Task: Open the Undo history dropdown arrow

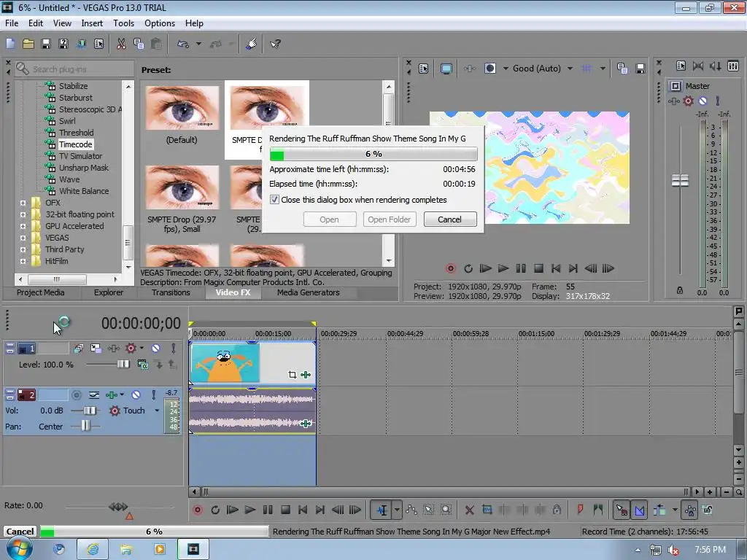Action: pyautogui.click(x=198, y=44)
